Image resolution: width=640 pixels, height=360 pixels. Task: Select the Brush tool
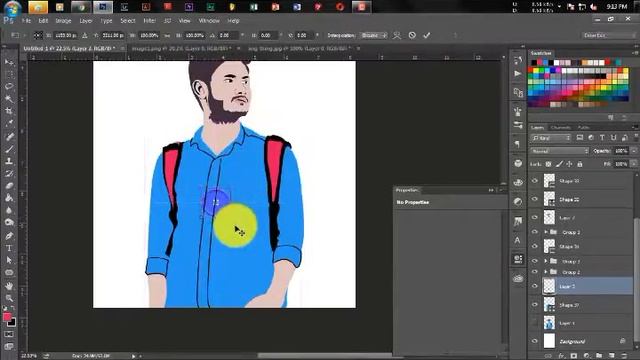click(9, 149)
